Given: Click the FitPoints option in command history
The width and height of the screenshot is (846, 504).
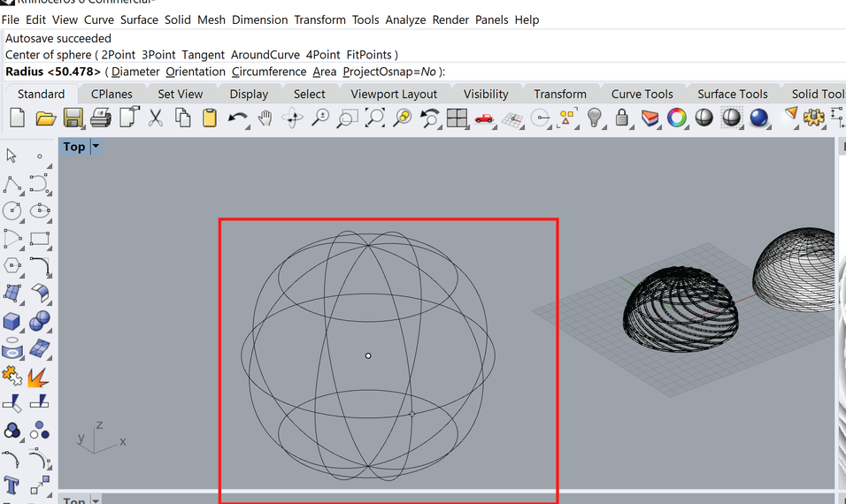Looking at the screenshot, I should click(x=369, y=55).
